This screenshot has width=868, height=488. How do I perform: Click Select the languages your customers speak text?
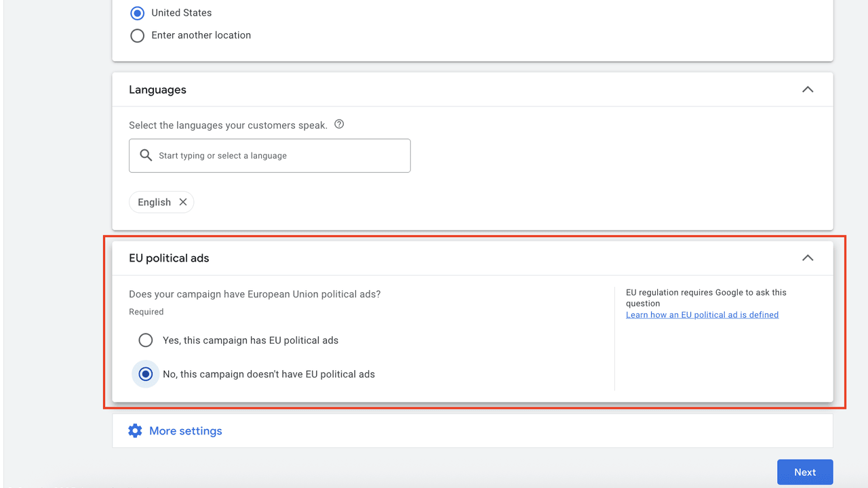228,125
